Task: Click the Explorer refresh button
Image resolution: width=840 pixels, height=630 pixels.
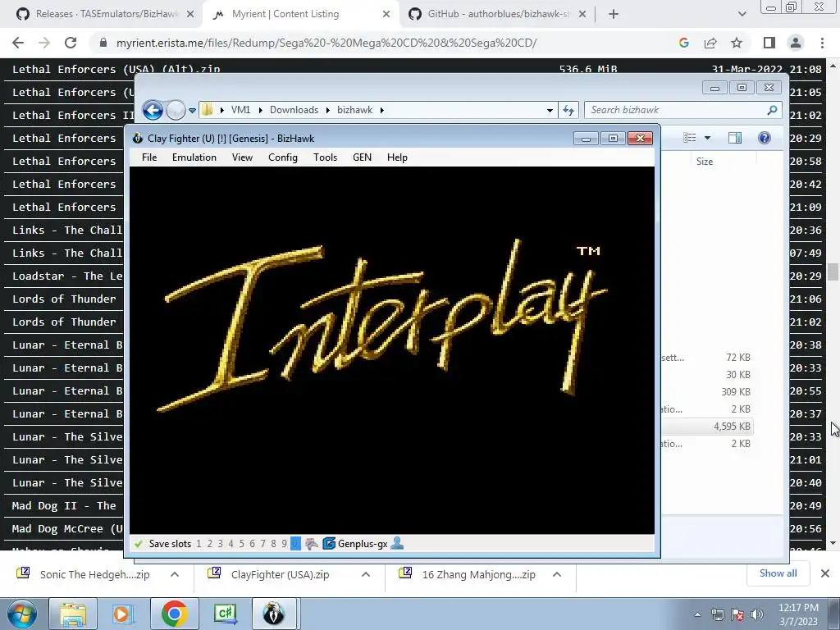Action: [x=568, y=111]
